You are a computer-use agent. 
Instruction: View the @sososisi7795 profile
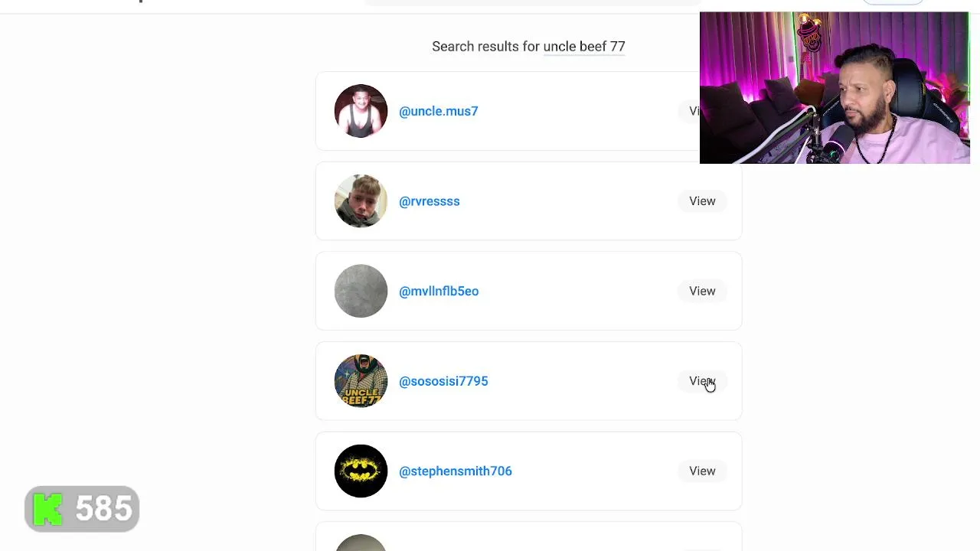702,381
